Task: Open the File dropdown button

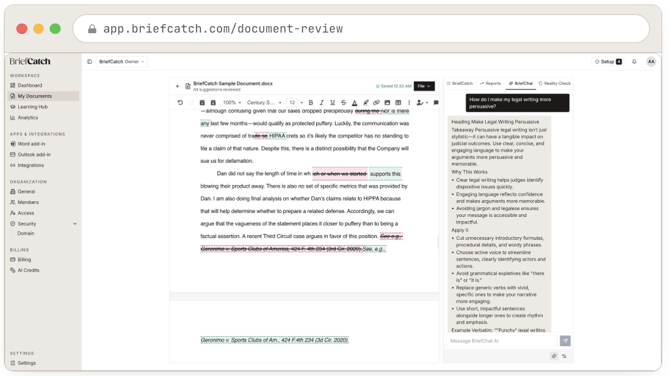Action: click(x=424, y=86)
